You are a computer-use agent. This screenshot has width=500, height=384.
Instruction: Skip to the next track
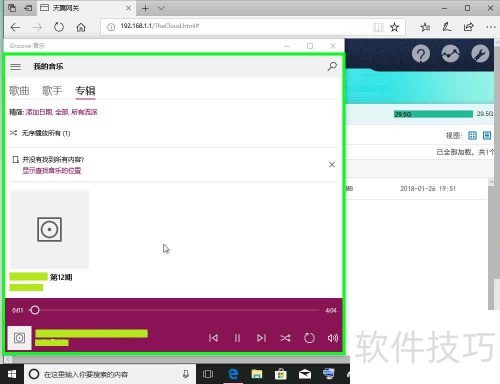click(261, 338)
